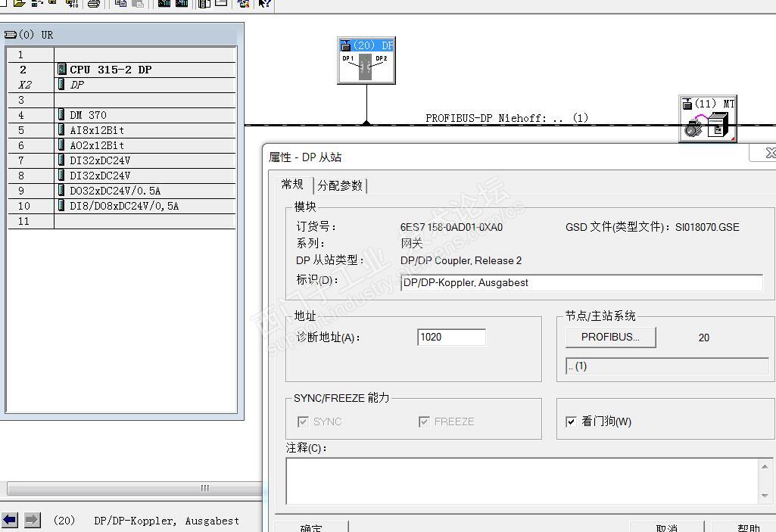Click the print toolbar icon

click(94, 4)
